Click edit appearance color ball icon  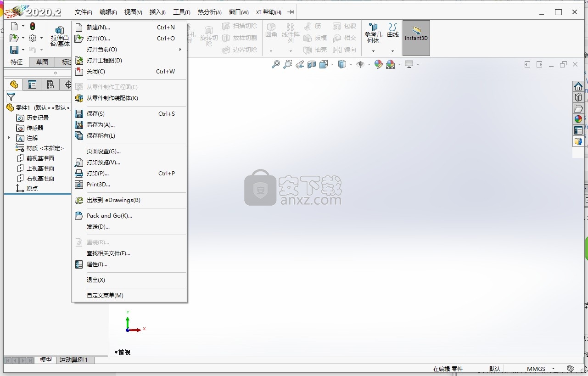pos(379,65)
